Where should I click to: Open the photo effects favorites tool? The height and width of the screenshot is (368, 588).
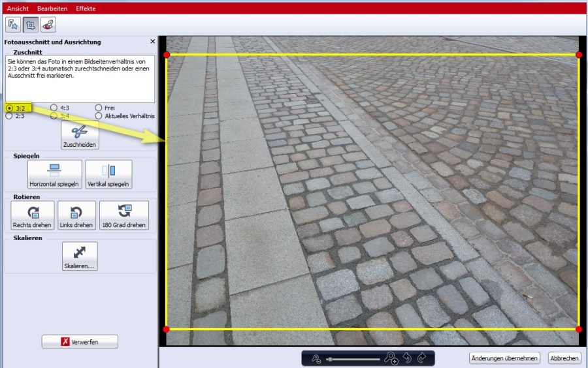[x=13, y=25]
